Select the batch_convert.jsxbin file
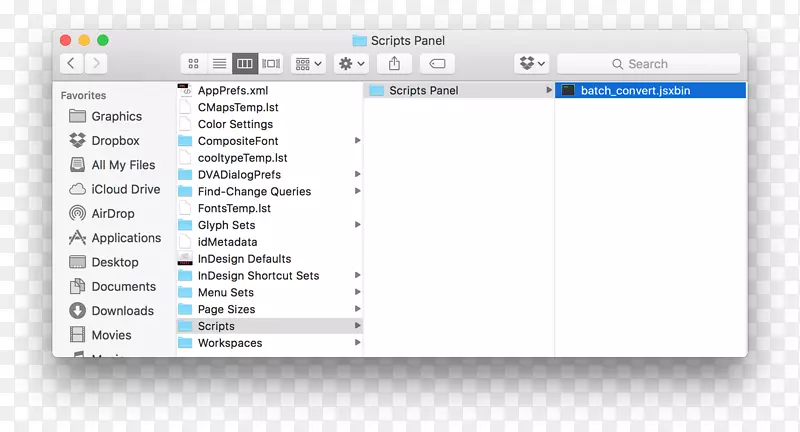The width and height of the screenshot is (800, 432). pyautogui.click(x=635, y=91)
